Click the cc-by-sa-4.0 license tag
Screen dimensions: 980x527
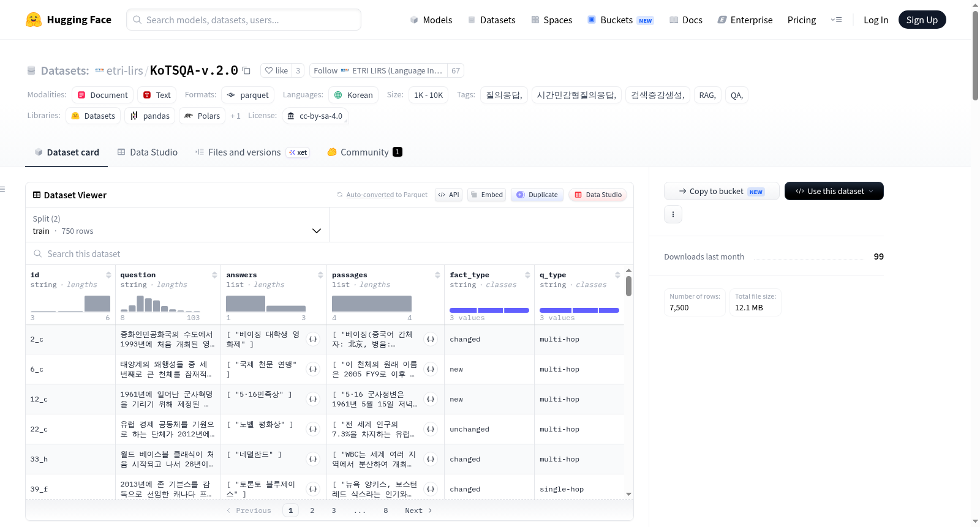pos(315,116)
